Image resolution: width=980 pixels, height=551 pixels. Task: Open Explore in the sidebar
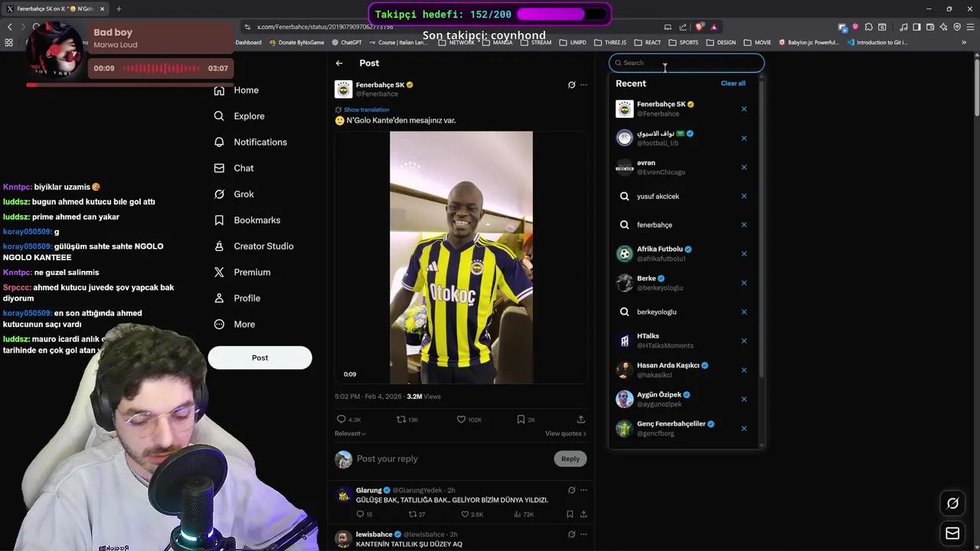click(x=239, y=116)
